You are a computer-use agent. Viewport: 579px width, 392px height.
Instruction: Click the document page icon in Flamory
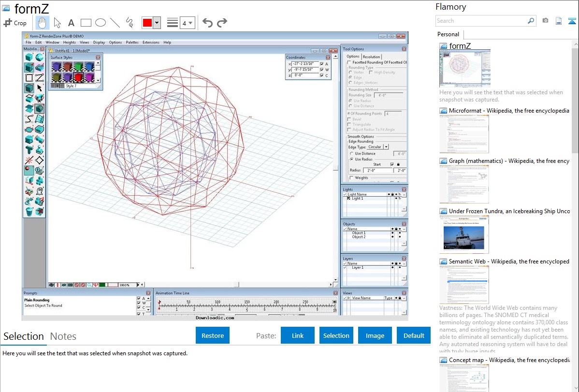click(x=559, y=21)
